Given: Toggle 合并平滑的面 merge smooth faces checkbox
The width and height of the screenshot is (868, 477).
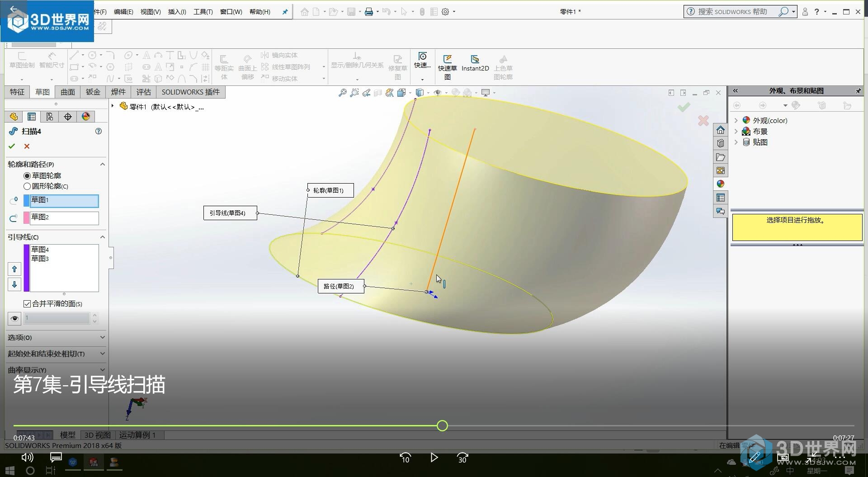Looking at the screenshot, I should point(27,304).
